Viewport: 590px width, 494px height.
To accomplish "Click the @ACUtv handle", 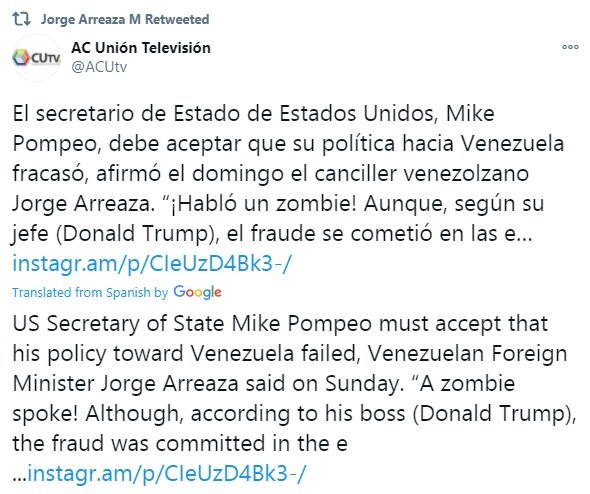I will (99, 67).
